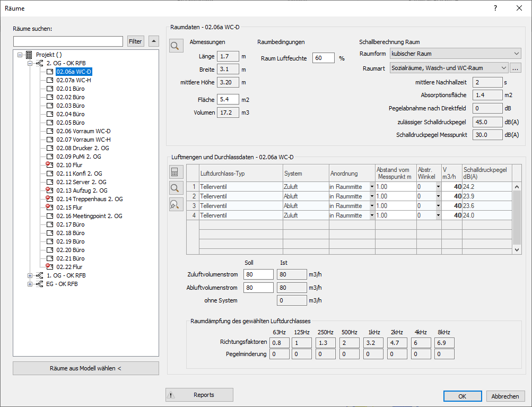Click the calculator icon beside the Luftdurchlass table
This screenshot has height=407, width=532.
(x=176, y=172)
